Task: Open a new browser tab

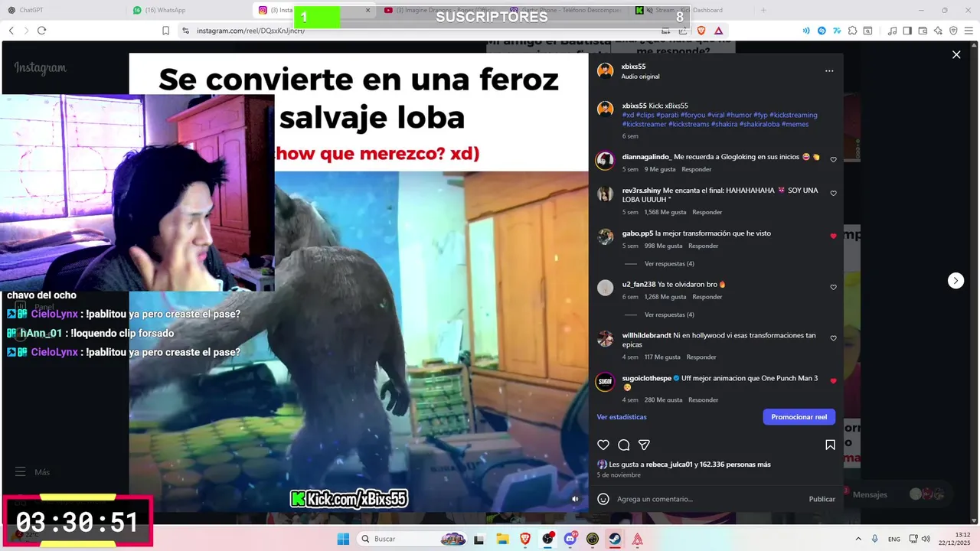Action: click(763, 10)
